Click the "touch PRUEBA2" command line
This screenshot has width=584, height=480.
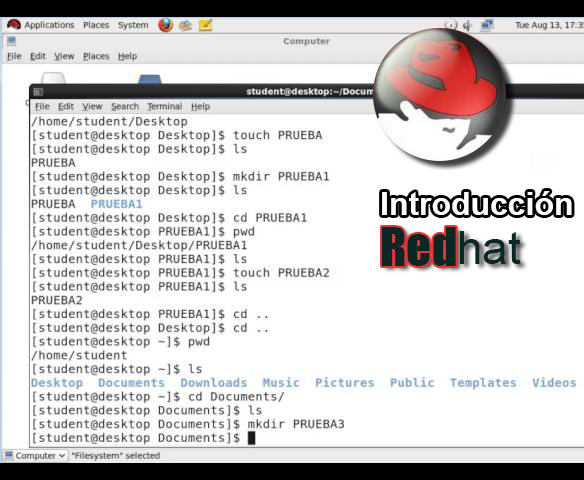(x=180, y=273)
